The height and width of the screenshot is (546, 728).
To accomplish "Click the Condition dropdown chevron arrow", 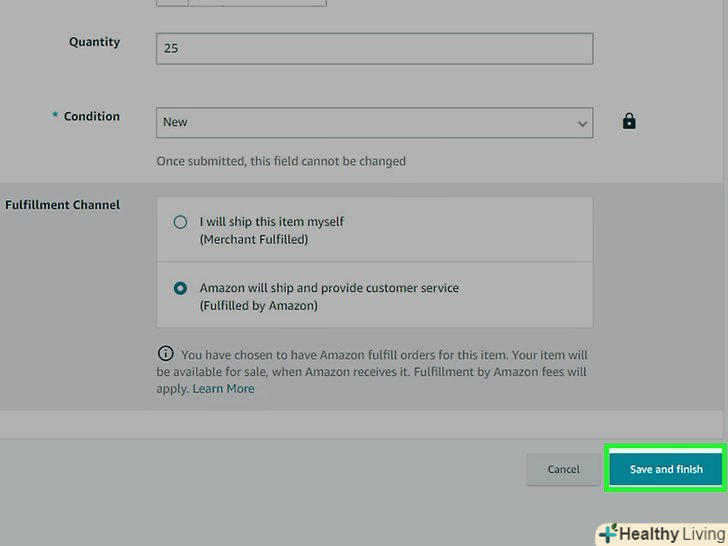I will pos(582,124).
